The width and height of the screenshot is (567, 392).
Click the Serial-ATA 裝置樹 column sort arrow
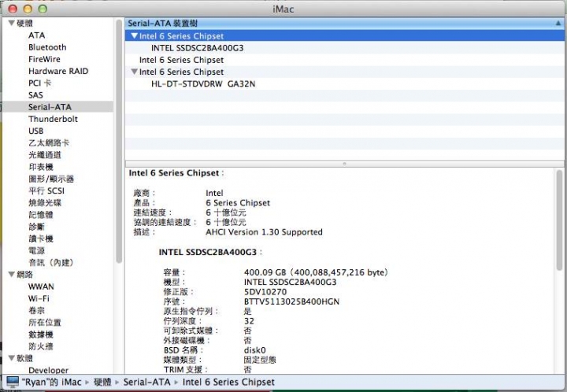pos(558,23)
